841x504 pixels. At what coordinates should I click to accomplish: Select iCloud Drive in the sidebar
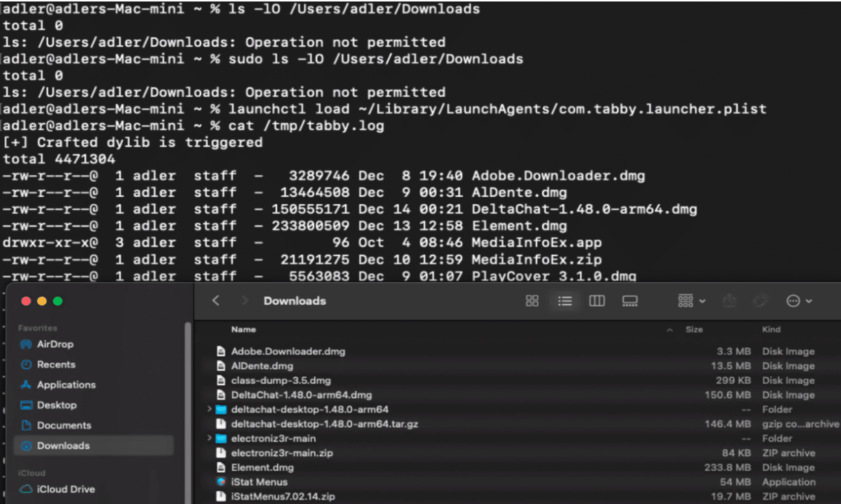pos(65,489)
